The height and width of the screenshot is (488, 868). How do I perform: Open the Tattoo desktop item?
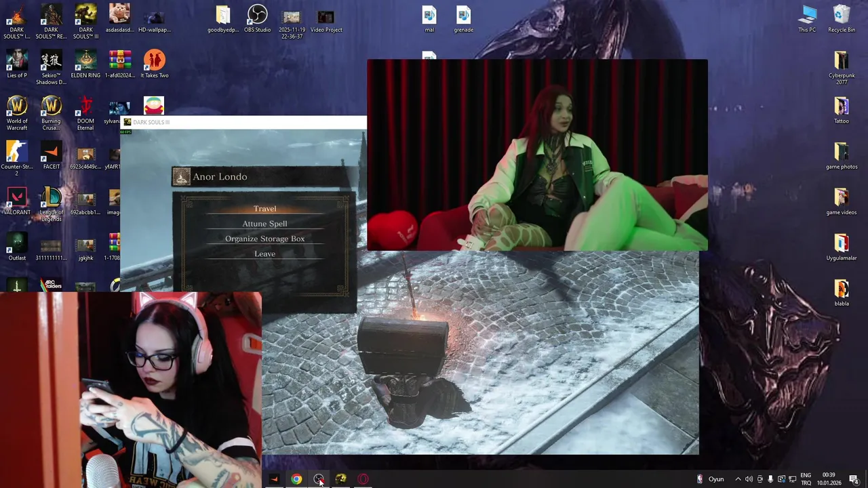842,110
